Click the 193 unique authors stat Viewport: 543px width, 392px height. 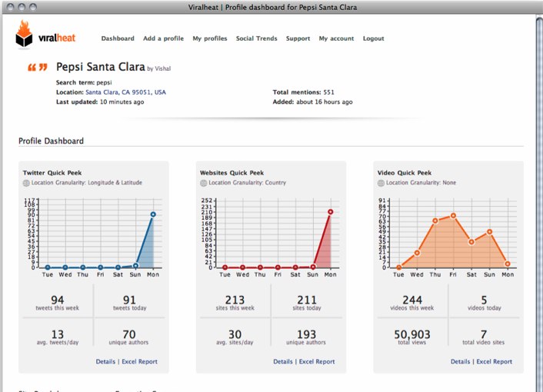306,337
